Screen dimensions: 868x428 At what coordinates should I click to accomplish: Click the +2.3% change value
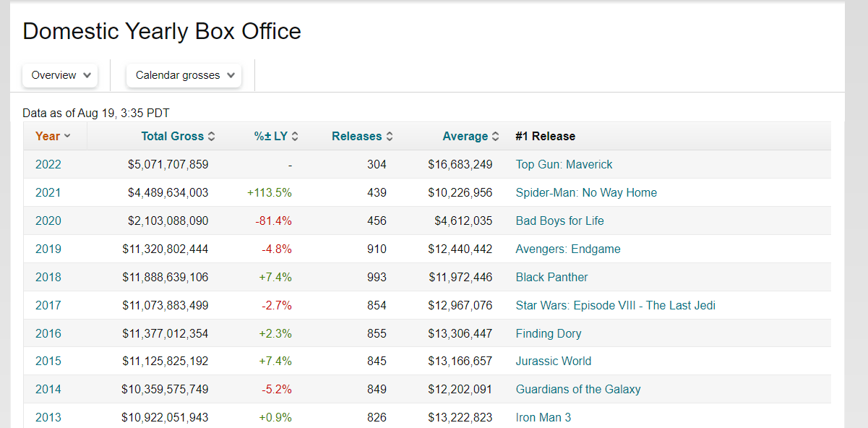(275, 333)
